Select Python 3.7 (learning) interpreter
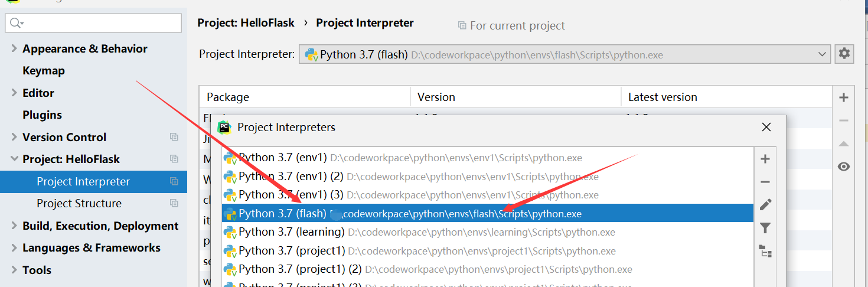 tap(487, 232)
